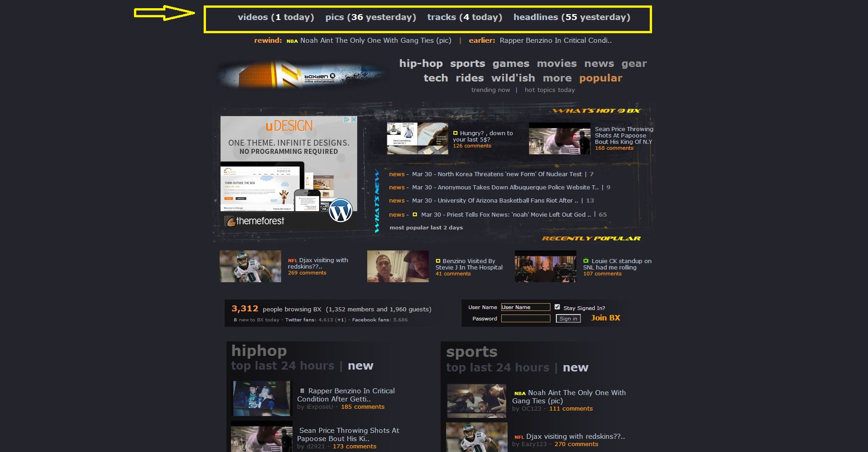Open the news navigation category
Image resolution: width=868 pixels, height=452 pixels.
tap(599, 64)
